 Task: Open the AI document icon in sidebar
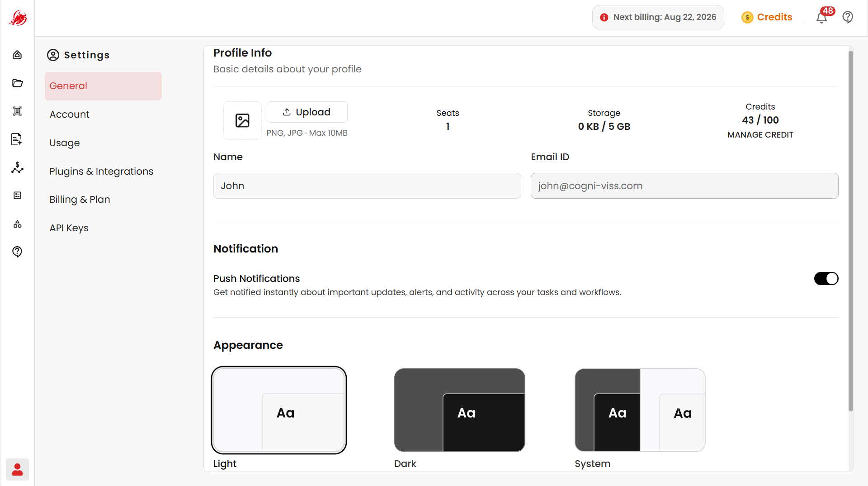(17, 139)
